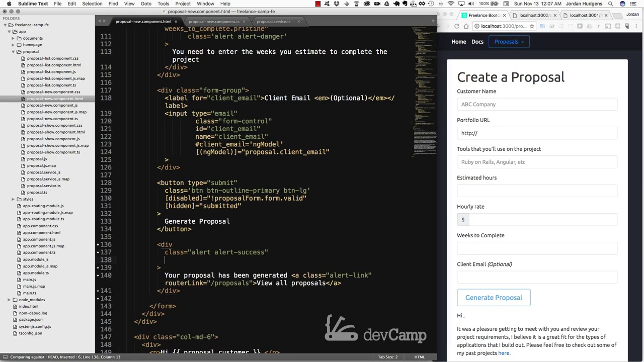Open Notification Center list icon
644x362 pixels.
(634, 4)
